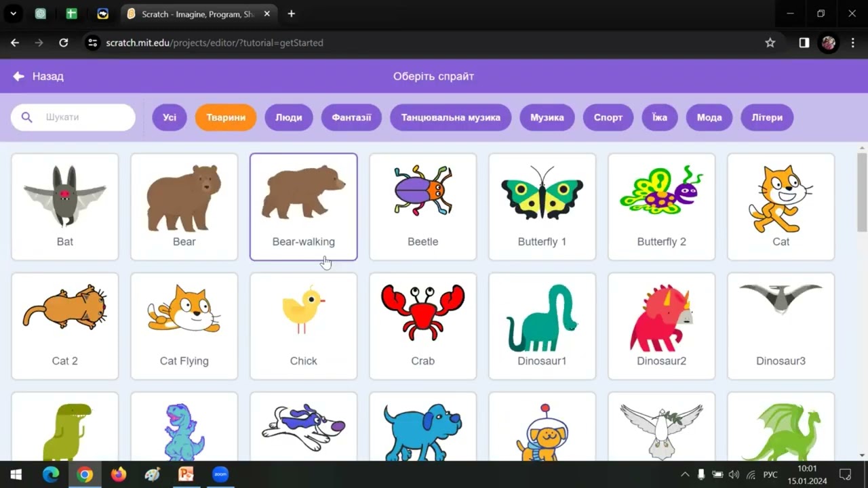
Task: Pick the blue dancing dinosaur sprite
Action: [x=184, y=427]
